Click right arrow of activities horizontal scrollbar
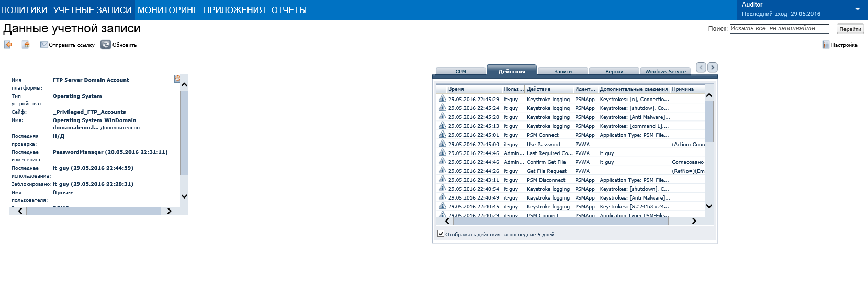Screen dimensions: 868x286 (x=694, y=221)
